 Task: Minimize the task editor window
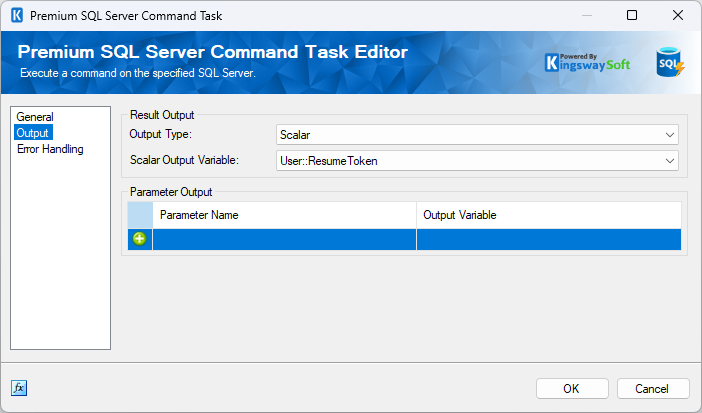pos(586,15)
